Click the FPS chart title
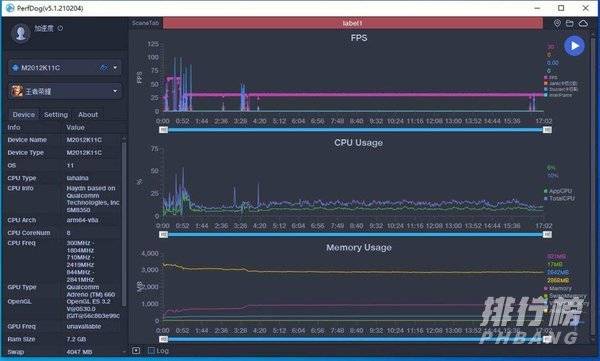 click(359, 38)
